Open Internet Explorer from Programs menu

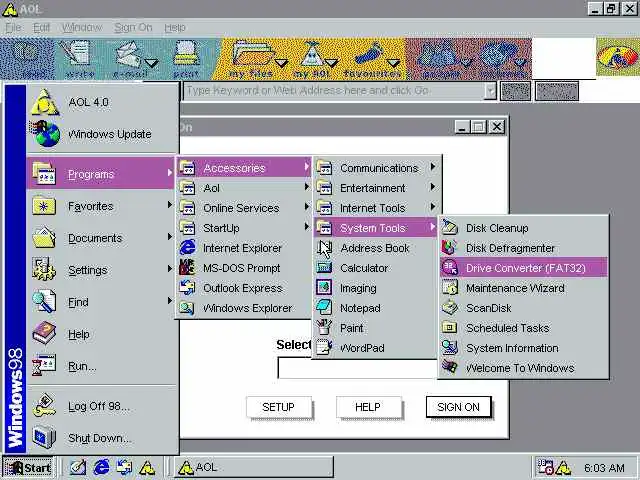(x=244, y=248)
